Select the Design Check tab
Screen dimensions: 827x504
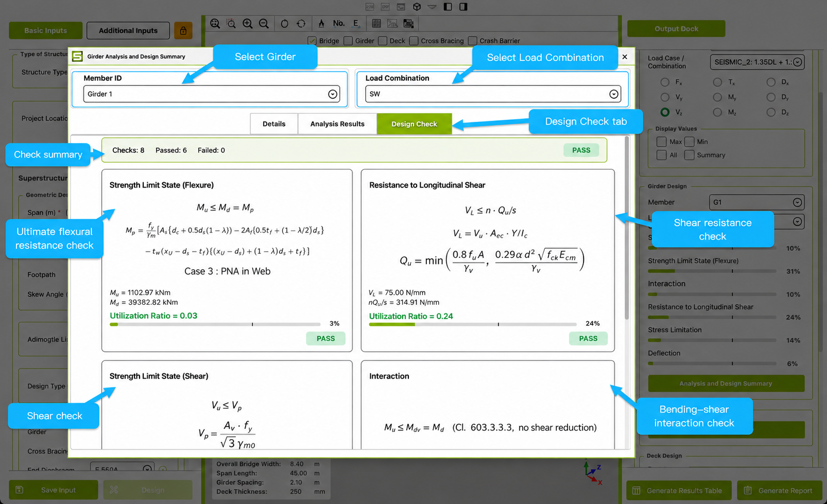tap(414, 124)
